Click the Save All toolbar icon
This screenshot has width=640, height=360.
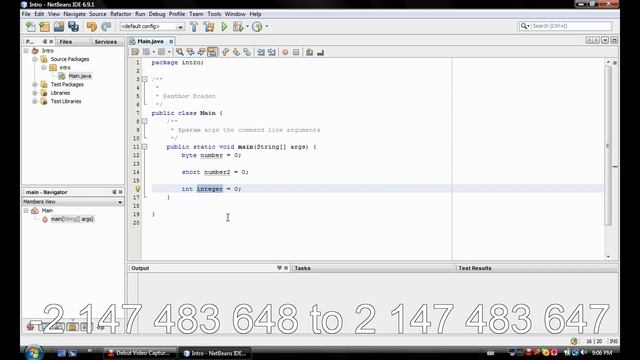pyautogui.click(x=73, y=27)
